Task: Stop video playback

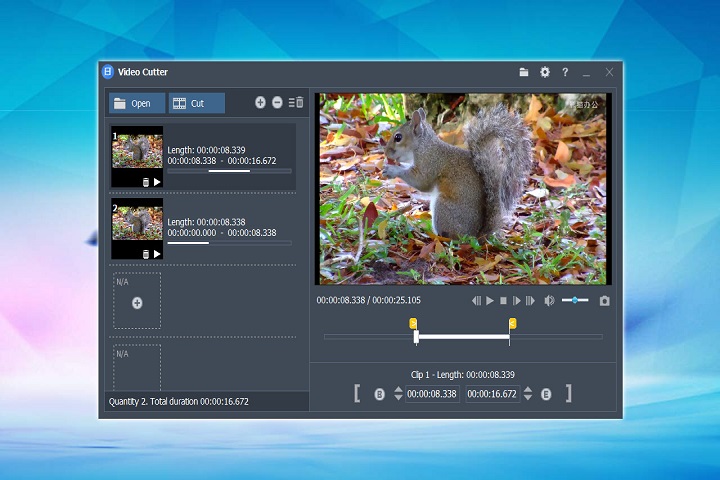Action: coord(503,300)
